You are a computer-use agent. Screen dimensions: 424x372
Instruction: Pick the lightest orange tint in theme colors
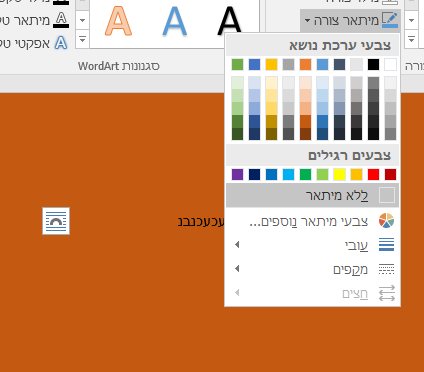(305, 83)
